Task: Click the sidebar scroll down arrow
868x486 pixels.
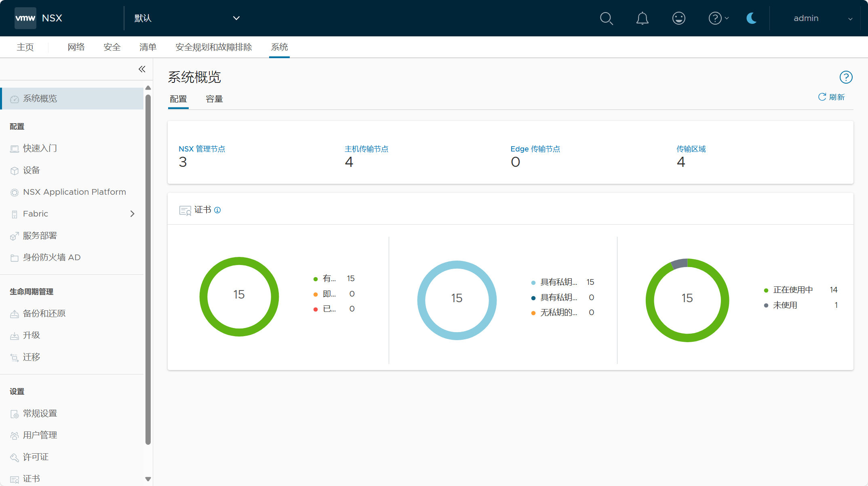Action: pyautogui.click(x=148, y=479)
